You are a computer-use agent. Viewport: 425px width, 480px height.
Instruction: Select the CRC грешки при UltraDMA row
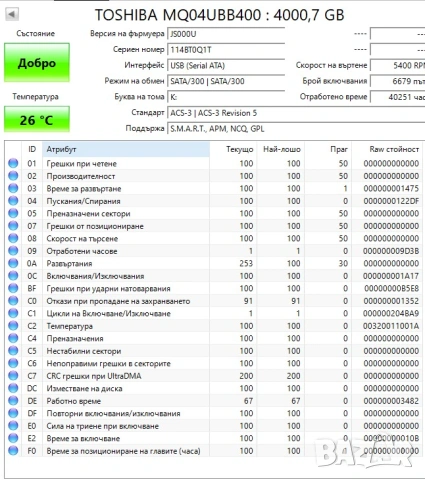coord(214,376)
